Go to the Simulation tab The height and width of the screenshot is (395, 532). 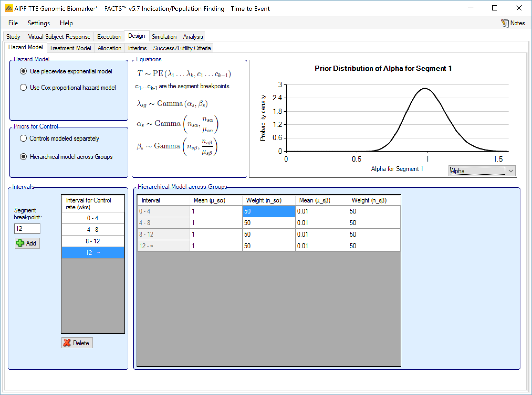(x=164, y=37)
